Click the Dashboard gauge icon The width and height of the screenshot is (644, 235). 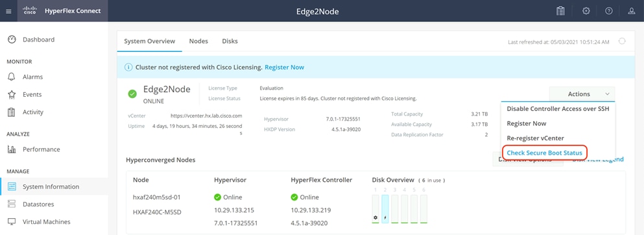coord(12,40)
